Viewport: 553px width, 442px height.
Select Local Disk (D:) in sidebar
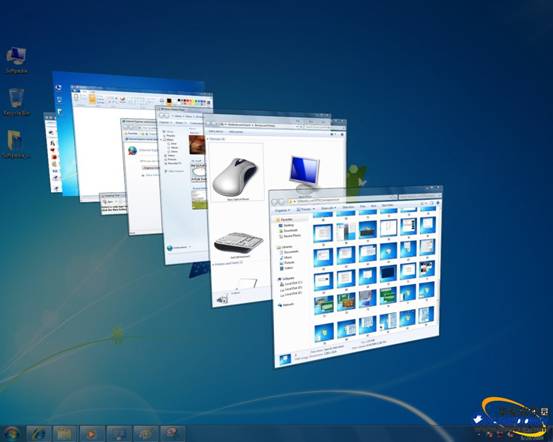[x=291, y=289]
